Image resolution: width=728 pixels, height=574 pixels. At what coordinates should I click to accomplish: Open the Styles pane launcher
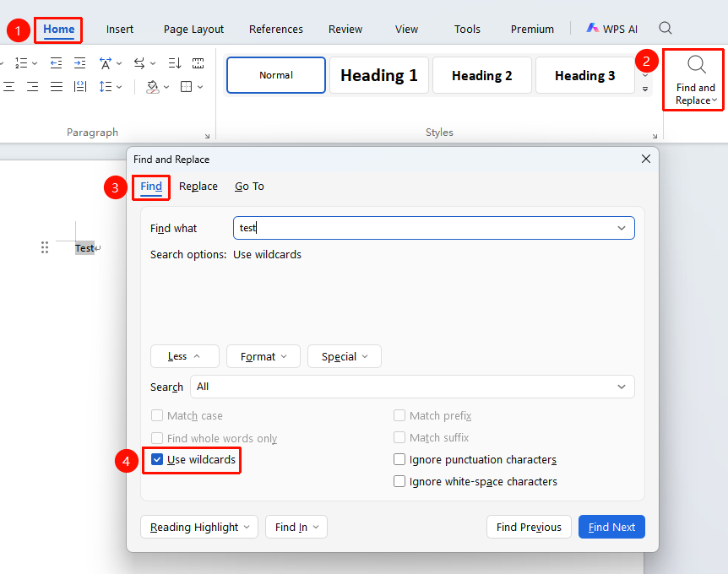655,136
